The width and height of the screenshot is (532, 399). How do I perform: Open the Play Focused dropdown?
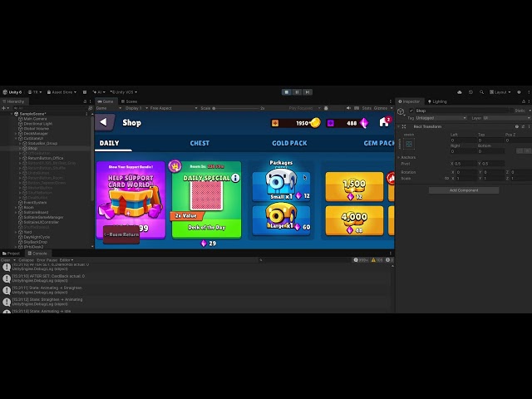coord(305,108)
